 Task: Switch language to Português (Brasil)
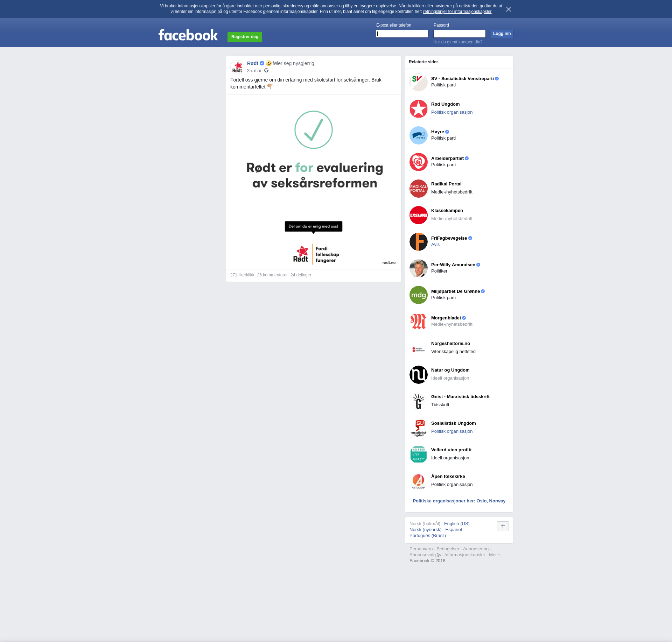(428, 536)
